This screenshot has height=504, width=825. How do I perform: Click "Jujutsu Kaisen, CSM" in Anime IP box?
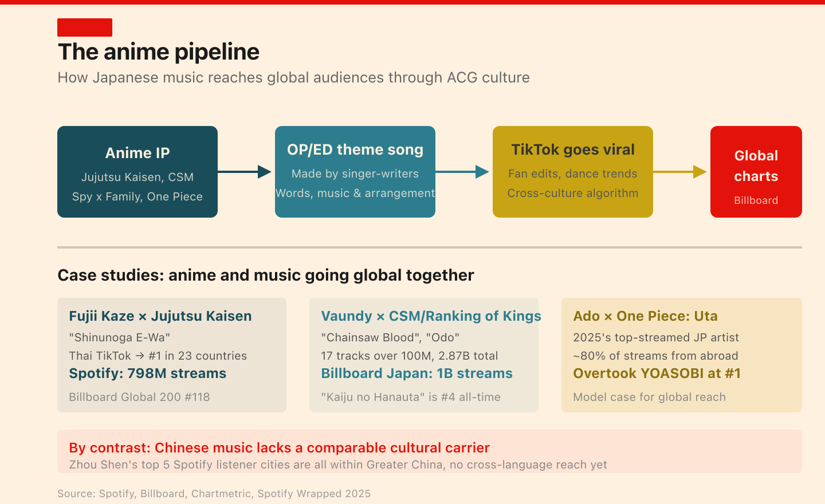(137, 177)
